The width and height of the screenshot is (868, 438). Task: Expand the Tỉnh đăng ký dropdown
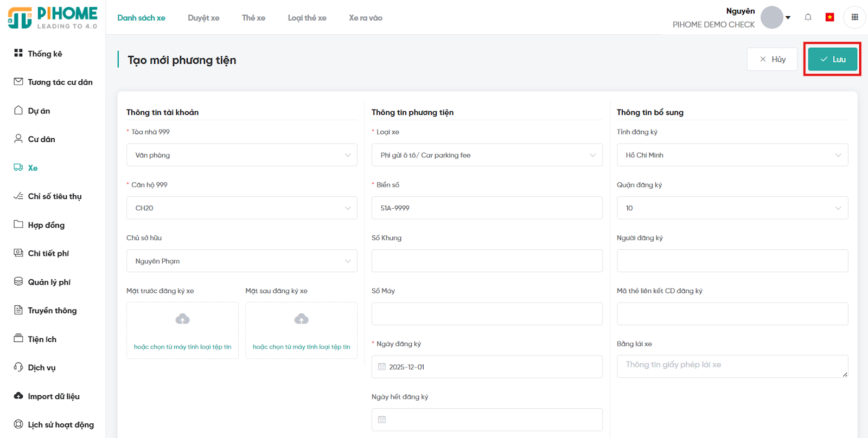[x=732, y=155]
